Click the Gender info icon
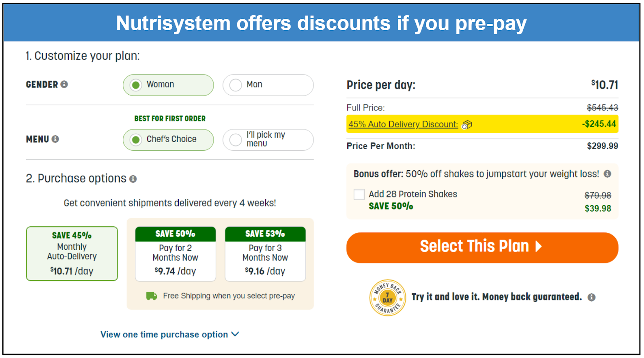 pos(64,84)
